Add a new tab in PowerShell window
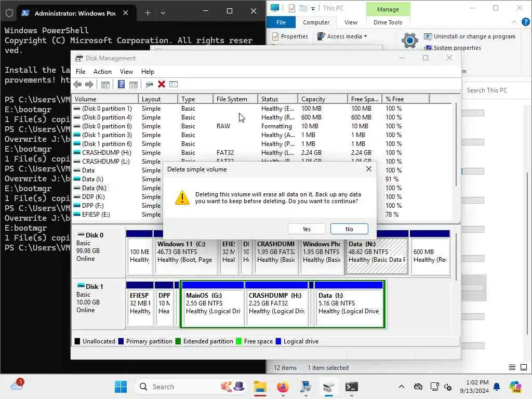 coord(148,13)
